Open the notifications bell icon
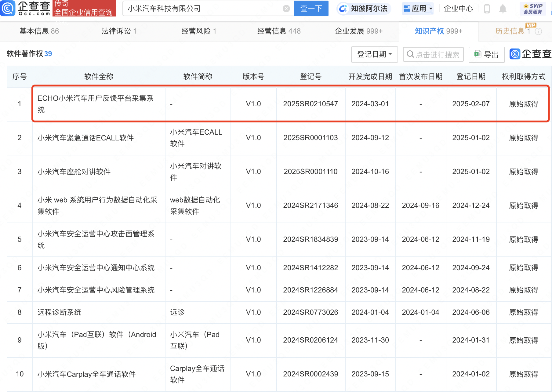 pos(503,9)
